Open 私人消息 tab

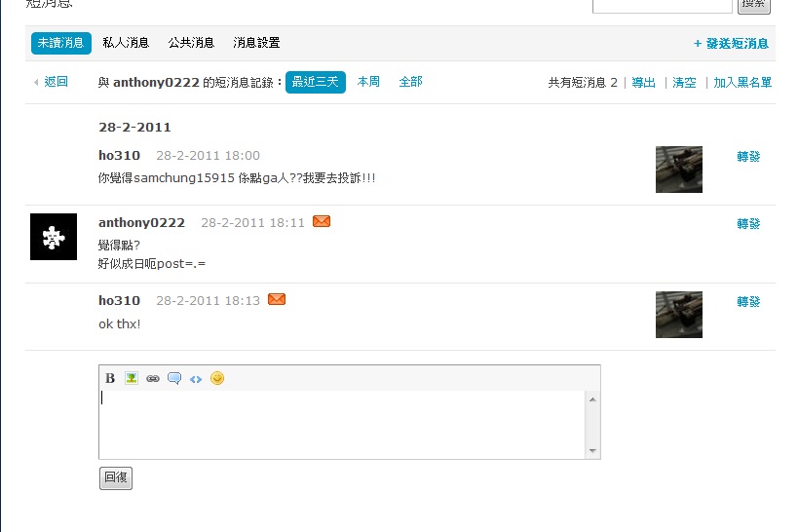coord(126,43)
